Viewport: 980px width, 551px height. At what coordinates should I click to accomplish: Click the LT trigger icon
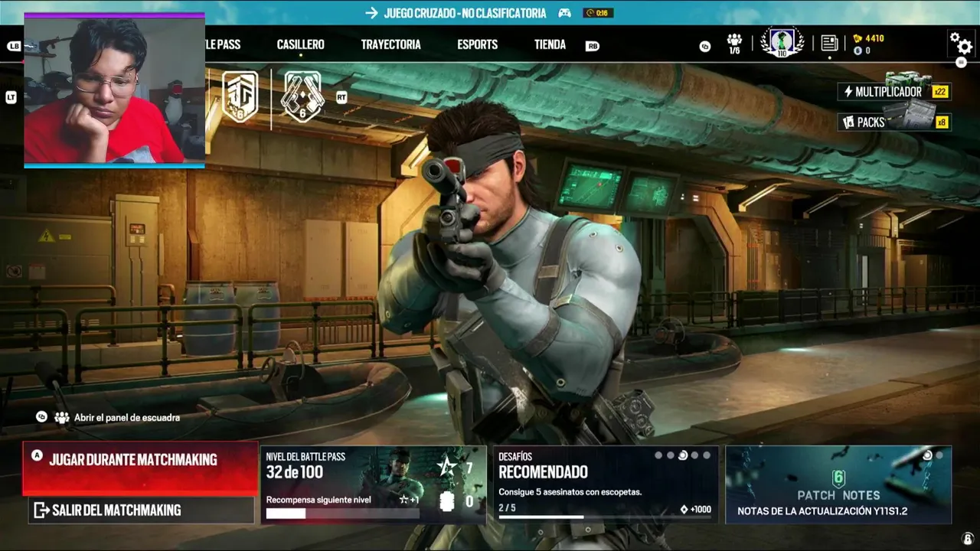(x=11, y=97)
